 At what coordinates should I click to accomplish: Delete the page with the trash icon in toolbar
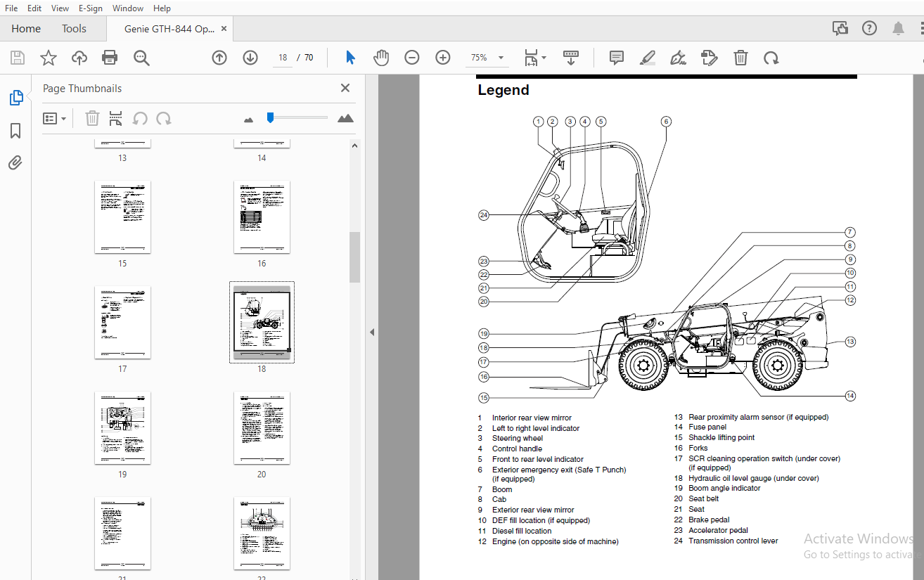click(x=740, y=58)
